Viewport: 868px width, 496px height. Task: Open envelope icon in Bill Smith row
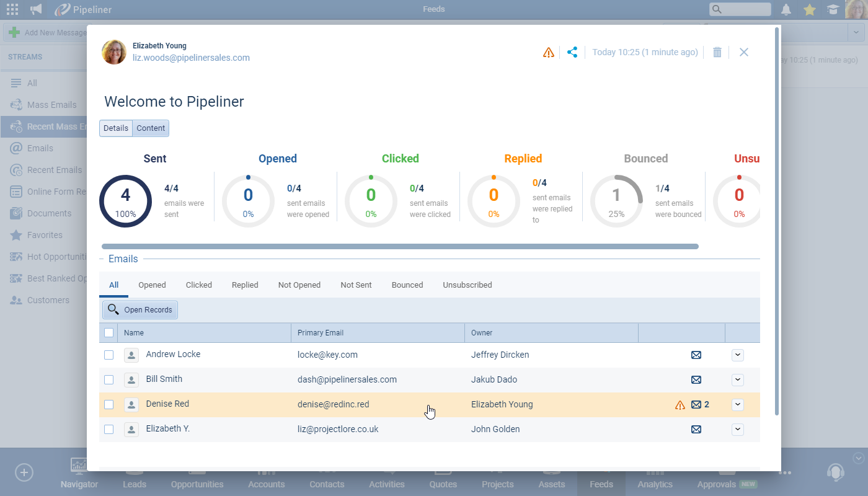click(696, 379)
